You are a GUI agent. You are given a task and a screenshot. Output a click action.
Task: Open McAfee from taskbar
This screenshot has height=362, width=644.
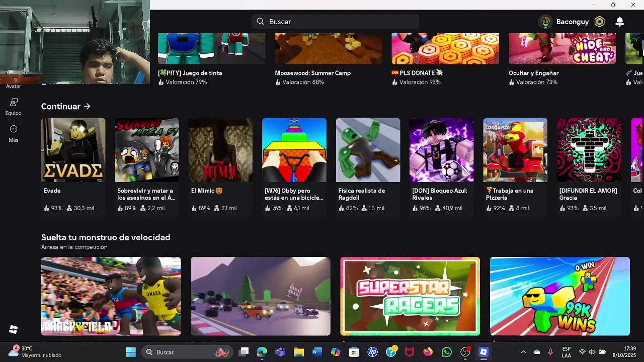pos(410,352)
